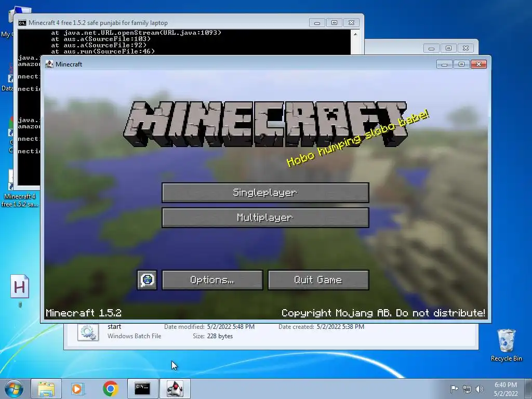Click 'Windows Batch File' type text

[x=135, y=336]
